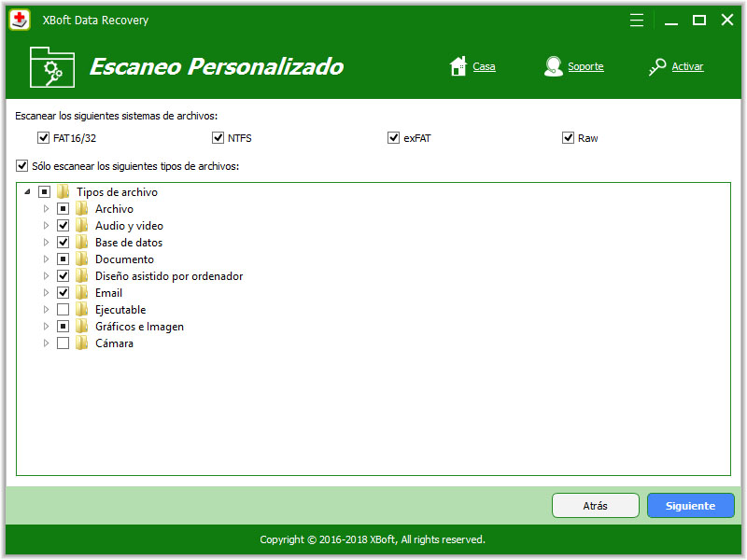
Task: Maximize the XBoft window
Action: point(698,20)
